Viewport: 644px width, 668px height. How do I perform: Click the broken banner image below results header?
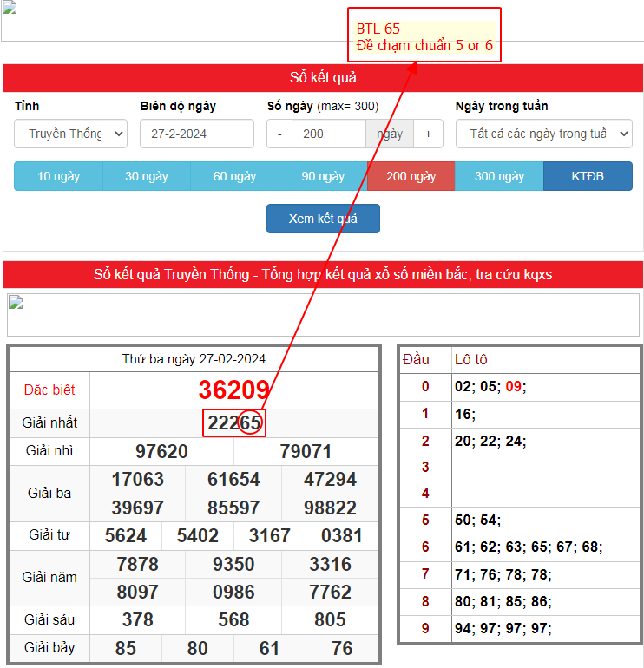323,314
